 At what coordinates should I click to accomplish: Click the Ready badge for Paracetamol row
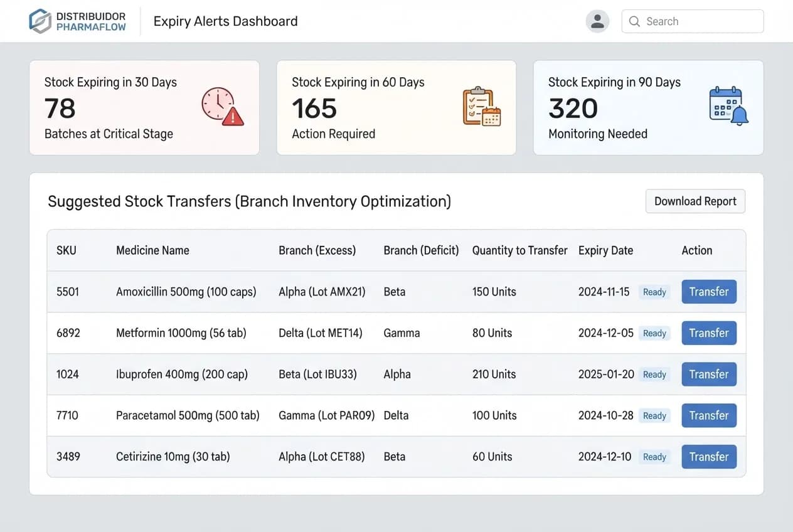tap(654, 415)
